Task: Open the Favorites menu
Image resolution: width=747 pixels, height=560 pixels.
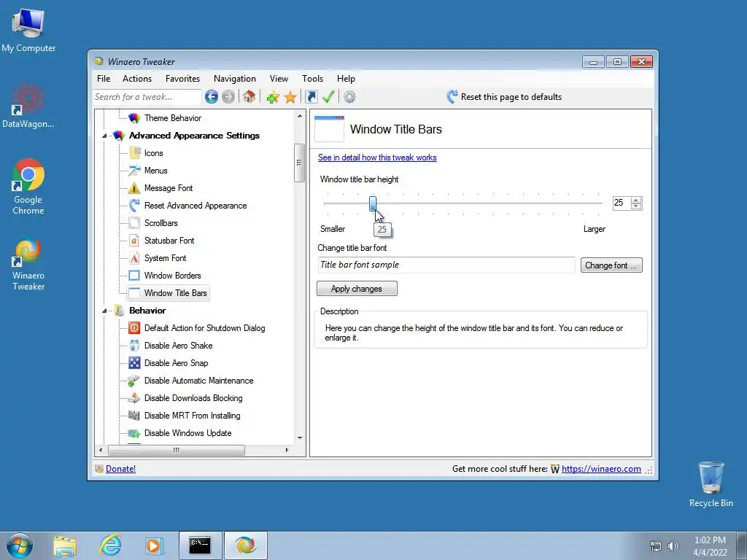Action: click(182, 79)
